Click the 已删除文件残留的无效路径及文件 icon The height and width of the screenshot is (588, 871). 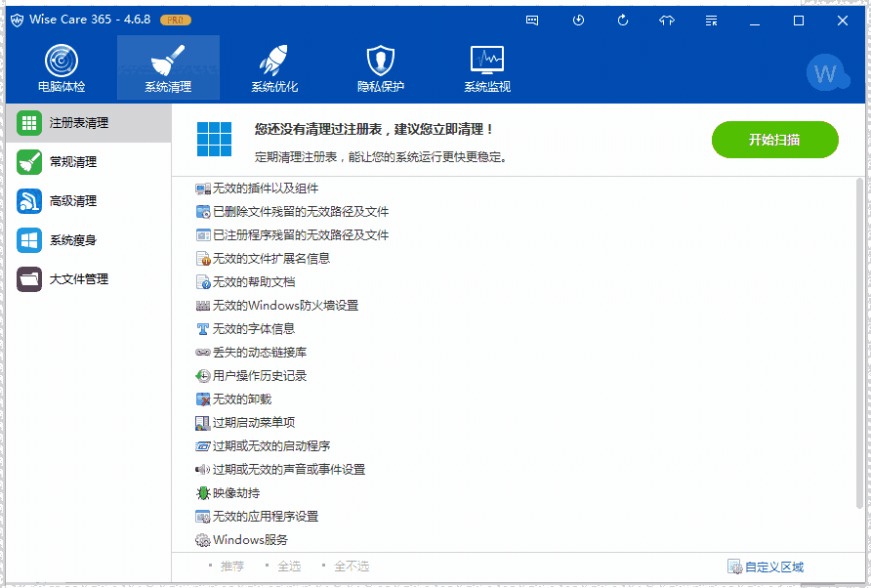coord(203,212)
